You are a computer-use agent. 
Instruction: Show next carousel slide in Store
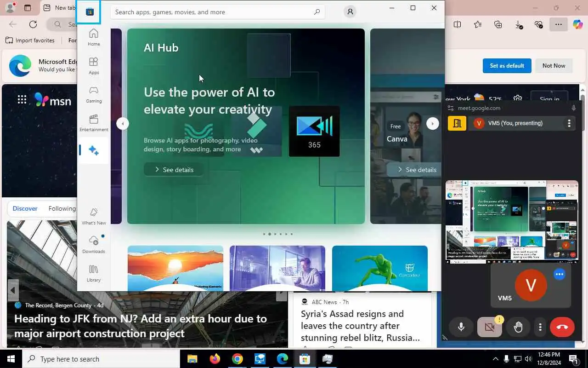(x=432, y=123)
